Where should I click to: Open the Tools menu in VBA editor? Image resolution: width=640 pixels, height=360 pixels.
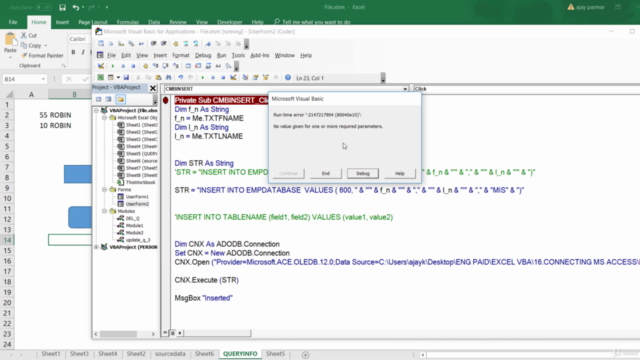pyautogui.click(x=238, y=55)
